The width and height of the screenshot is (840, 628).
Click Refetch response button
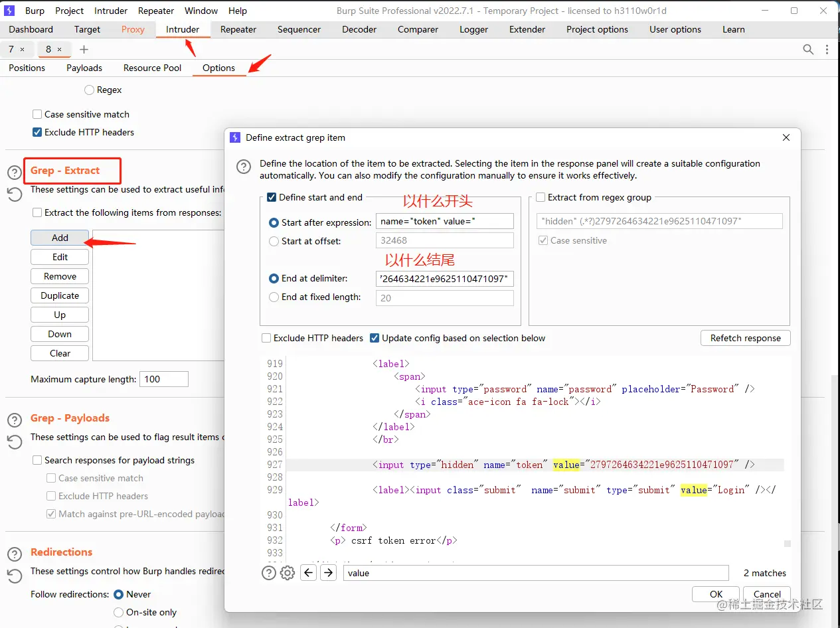(745, 338)
